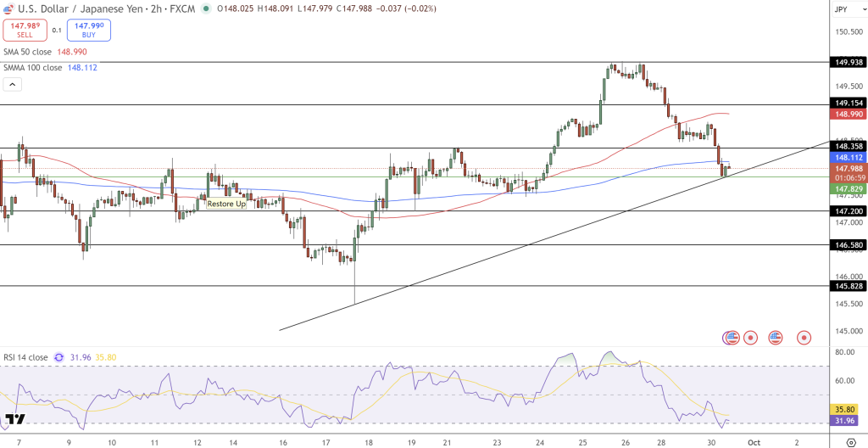This screenshot has height=448, width=868.
Task: Click the green 147.829 price label
Action: 847,189
